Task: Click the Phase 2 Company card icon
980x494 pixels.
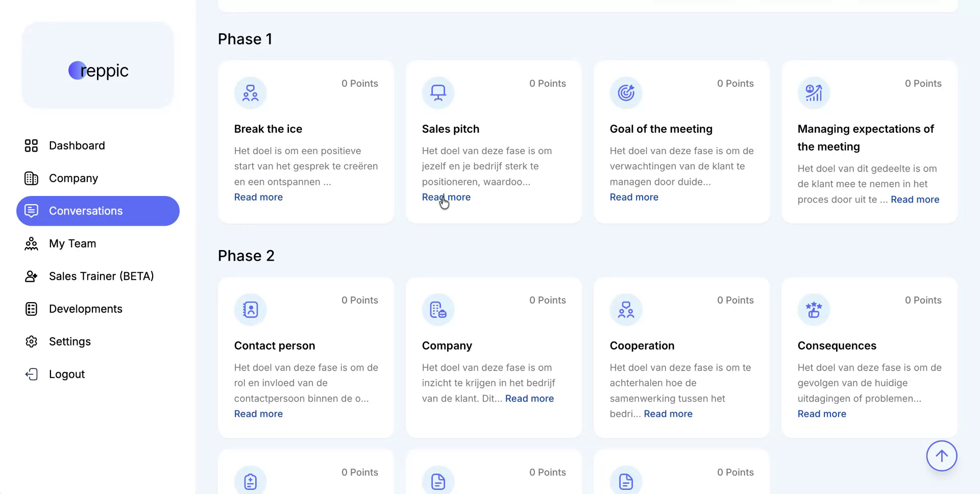Action: coord(438,310)
